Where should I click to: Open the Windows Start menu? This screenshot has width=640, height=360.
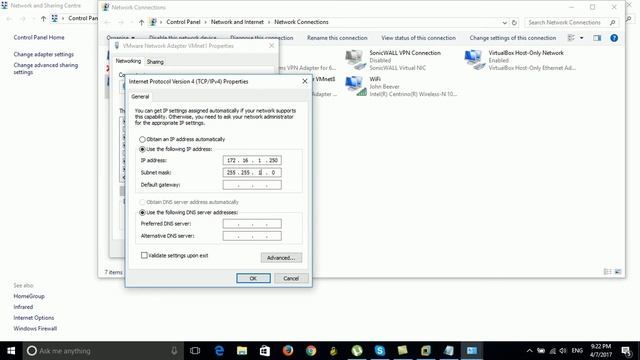click(x=11, y=351)
